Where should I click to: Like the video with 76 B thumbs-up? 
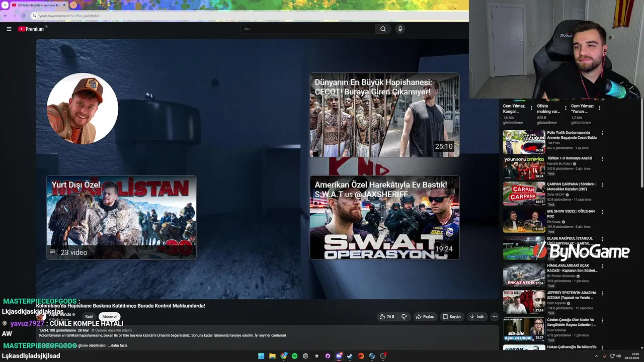[387, 317]
